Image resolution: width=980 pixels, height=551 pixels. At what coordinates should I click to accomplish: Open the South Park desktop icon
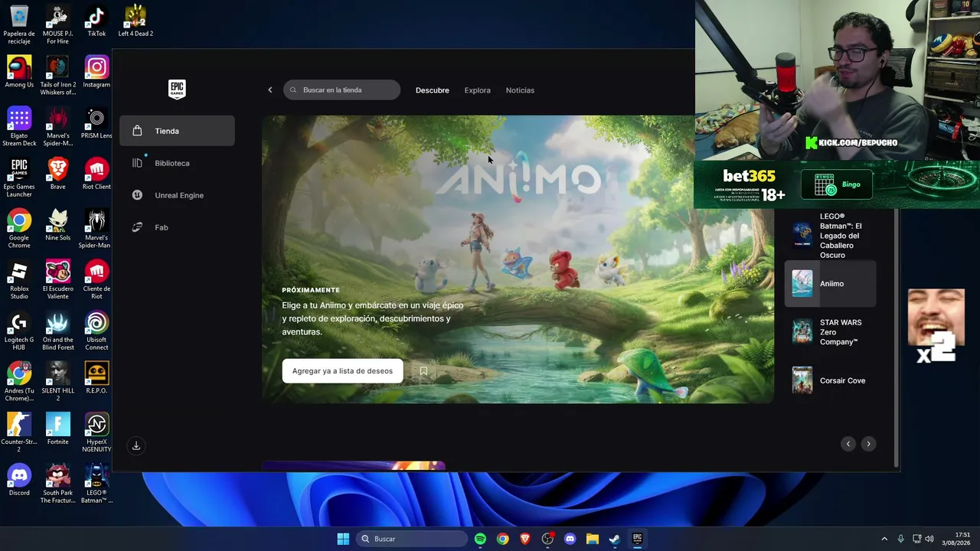coord(57,484)
